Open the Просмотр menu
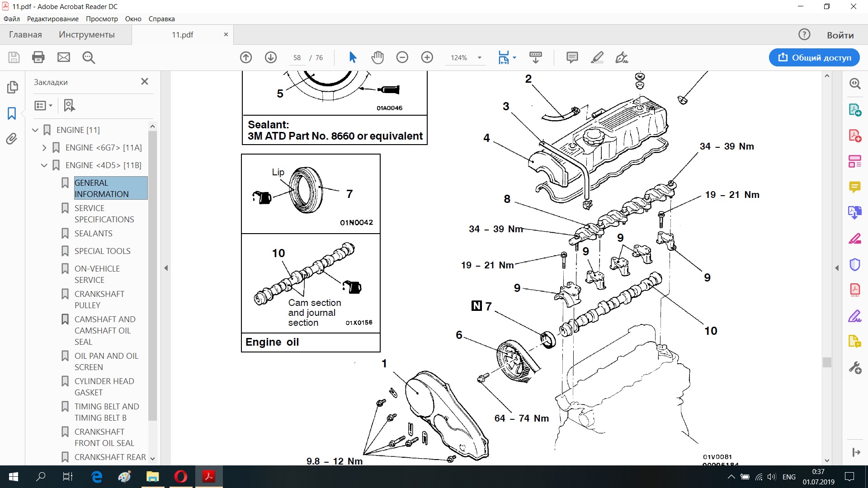868x488 pixels. pos(102,19)
